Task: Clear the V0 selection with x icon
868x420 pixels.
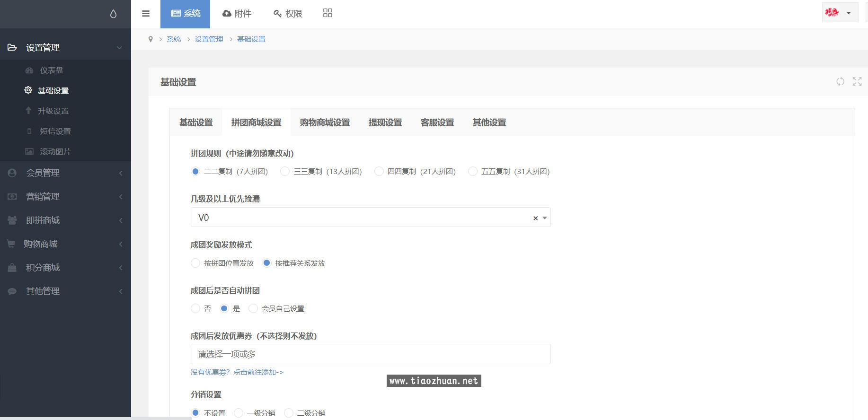Action: (535, 218)
